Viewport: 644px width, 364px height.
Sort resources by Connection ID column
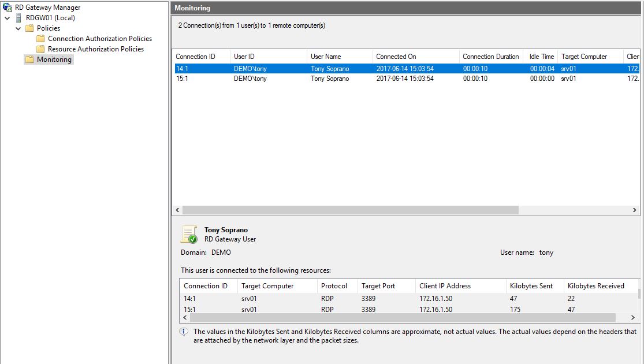(x=209, y=286)
